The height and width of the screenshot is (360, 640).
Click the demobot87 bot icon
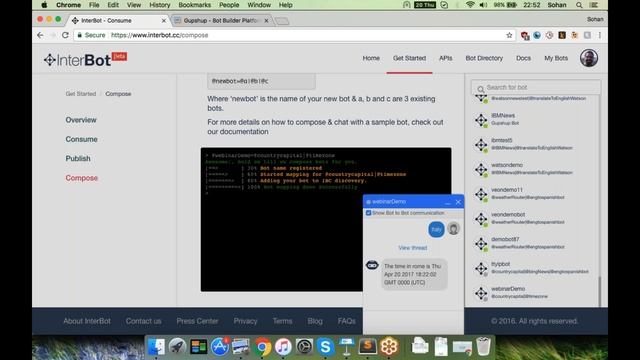[481, 244]
